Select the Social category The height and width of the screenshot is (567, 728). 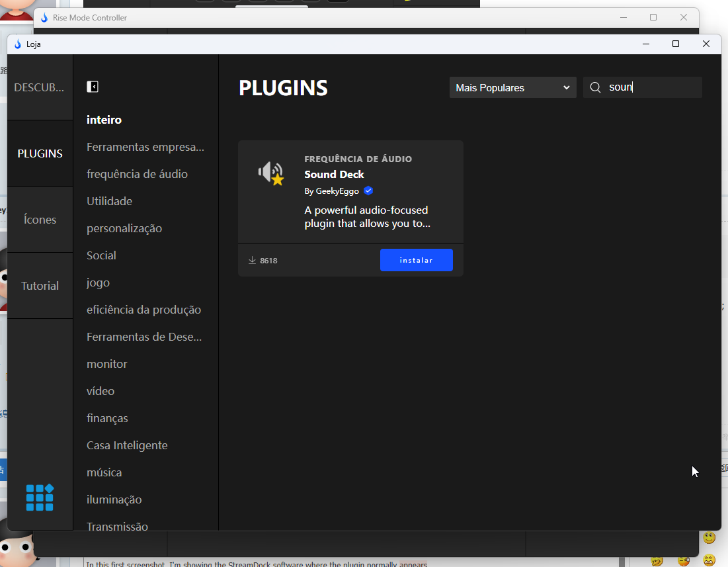101,255
